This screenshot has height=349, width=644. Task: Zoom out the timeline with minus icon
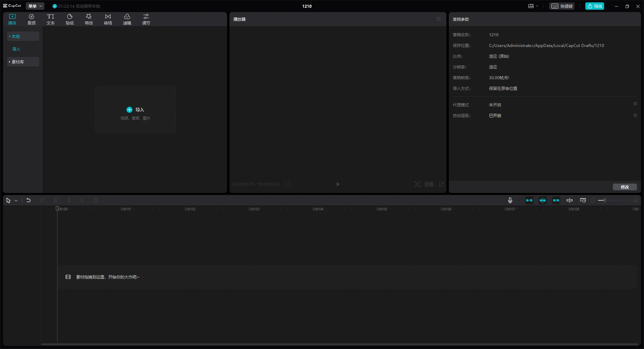coord(593,200)
